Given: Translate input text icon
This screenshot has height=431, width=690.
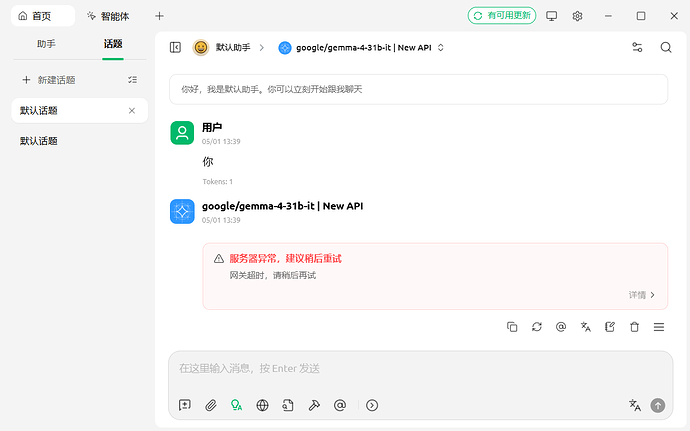Looking at the screenshot, I should (x=635, y=405).
